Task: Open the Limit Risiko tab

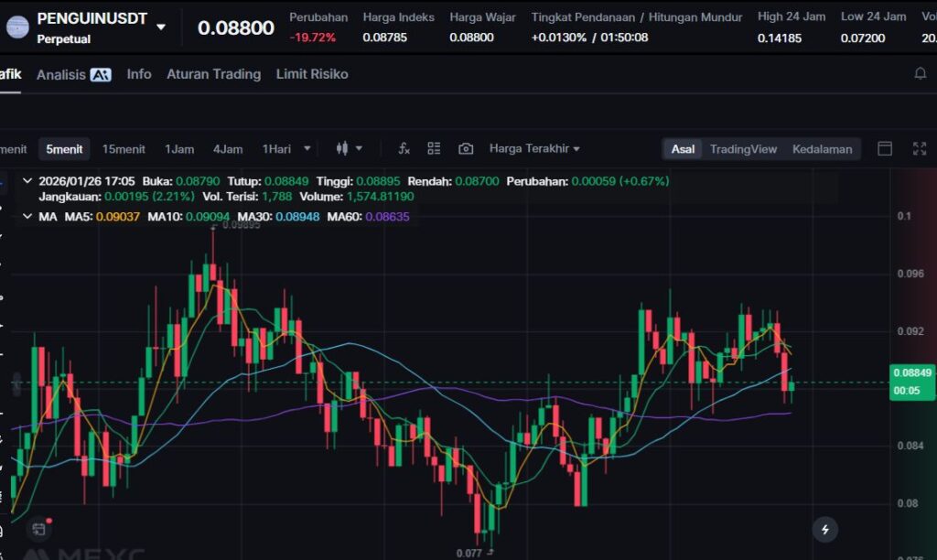Action: [312, 74]
